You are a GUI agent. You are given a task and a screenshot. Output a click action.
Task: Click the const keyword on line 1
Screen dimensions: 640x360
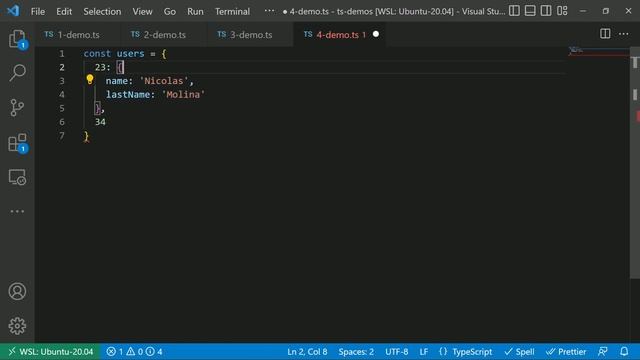point(97,53)
